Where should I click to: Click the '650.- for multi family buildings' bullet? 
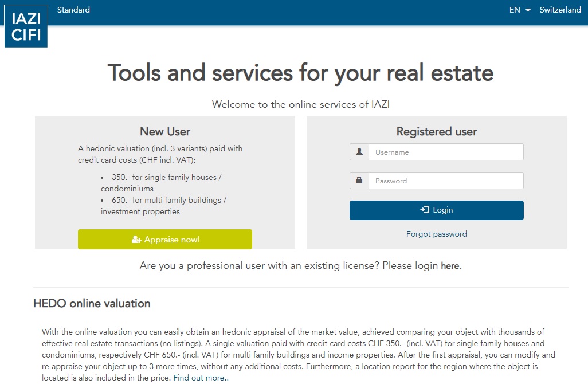tap(163, 206)
